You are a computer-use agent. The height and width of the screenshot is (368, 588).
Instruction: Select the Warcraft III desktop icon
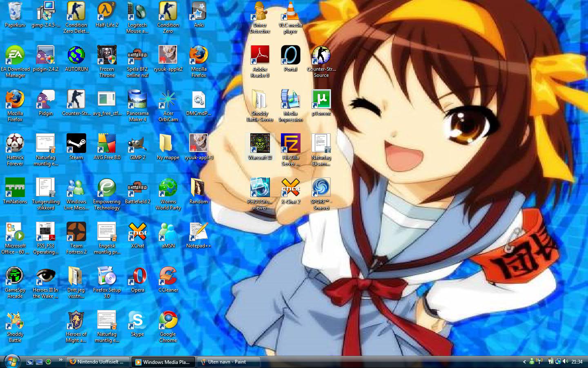[260, 144]
